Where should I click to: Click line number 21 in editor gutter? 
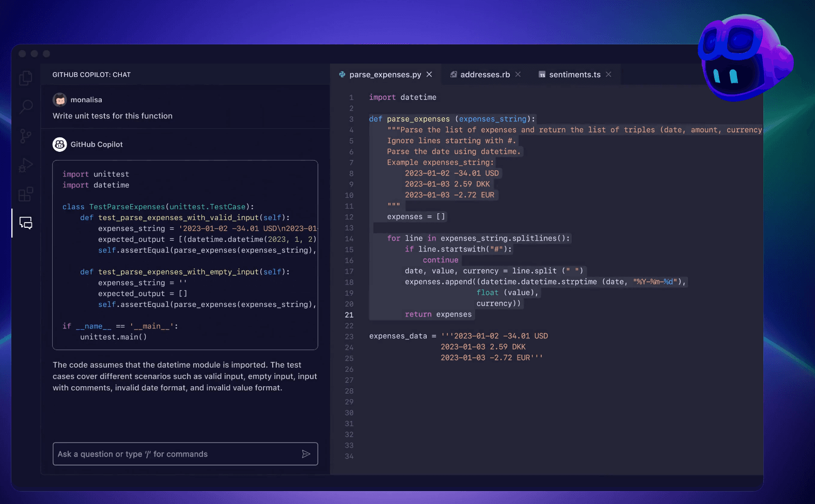pos(349,315)
